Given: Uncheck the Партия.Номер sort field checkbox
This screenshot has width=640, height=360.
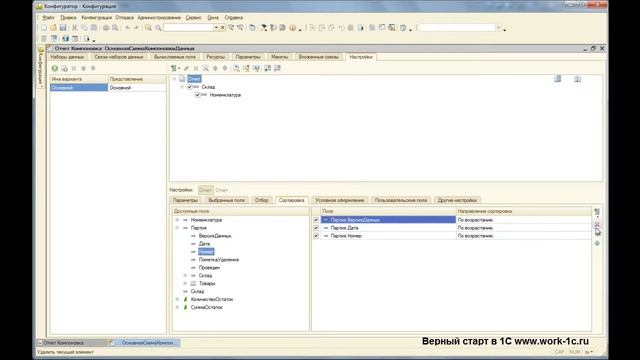Looking at the screenshot, I should (x=316, y=236).
